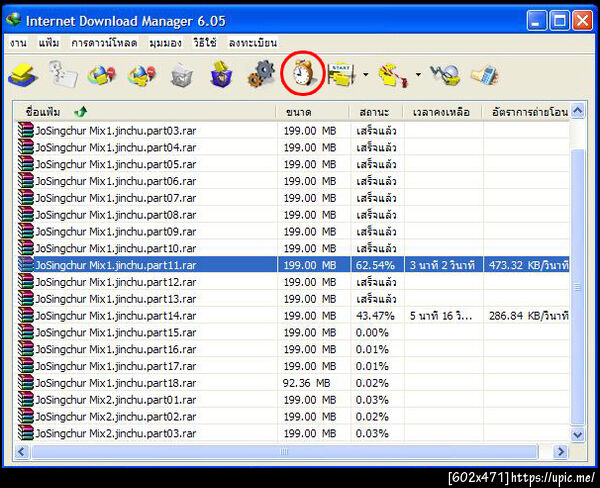
Task: Click the horizontal scrollbar left arrow
Action: pyautogui.click(x=21, y=452)
